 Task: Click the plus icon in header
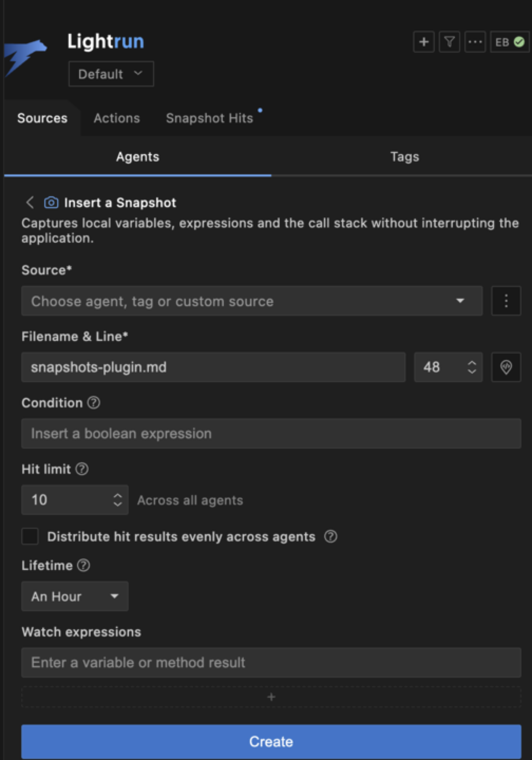(423, 42)
